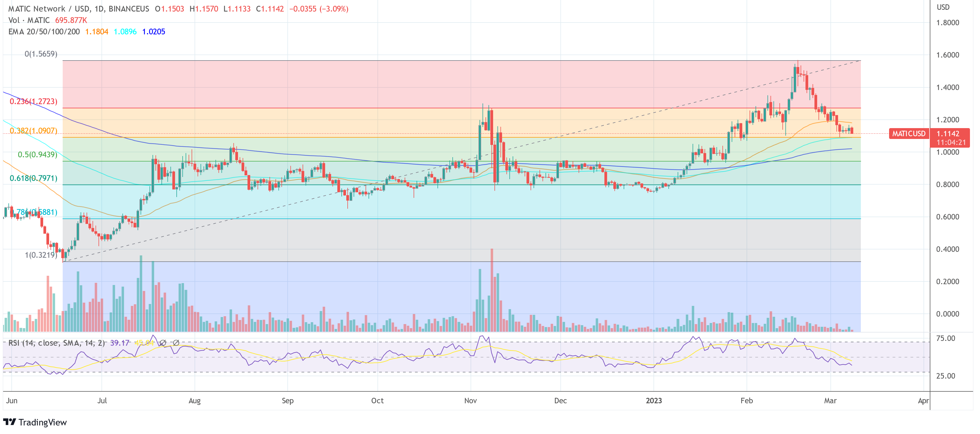Select the Fib level label 0.786(0.5881)
Screen dimensions: 980x434
tap(33, 212)
